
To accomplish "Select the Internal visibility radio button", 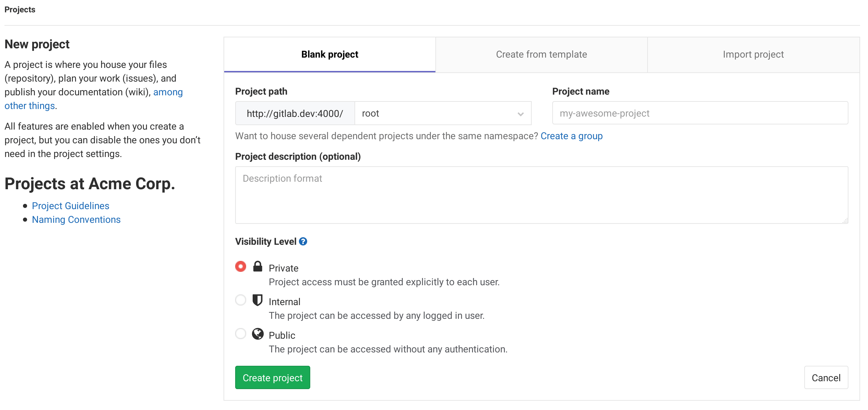I will (241, 300).
